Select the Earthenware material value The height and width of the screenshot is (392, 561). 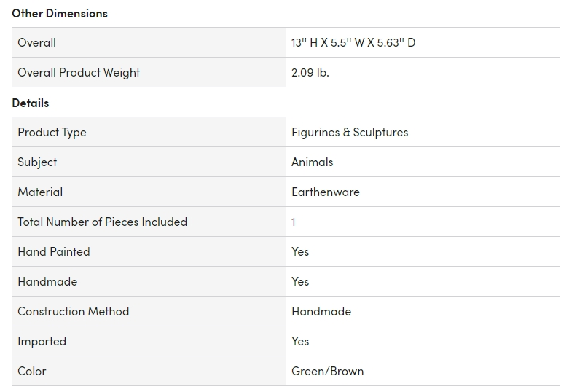pyautogui.click(x=326, y=192)
